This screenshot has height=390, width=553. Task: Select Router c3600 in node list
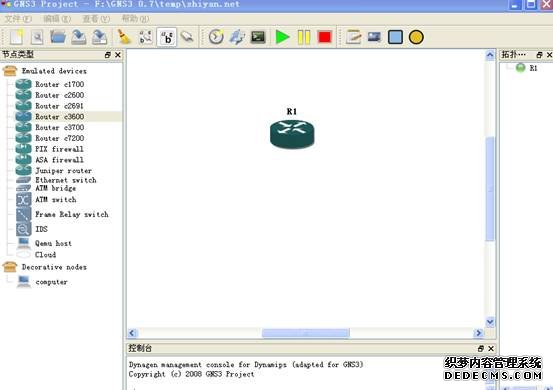[x=60, y=117]
